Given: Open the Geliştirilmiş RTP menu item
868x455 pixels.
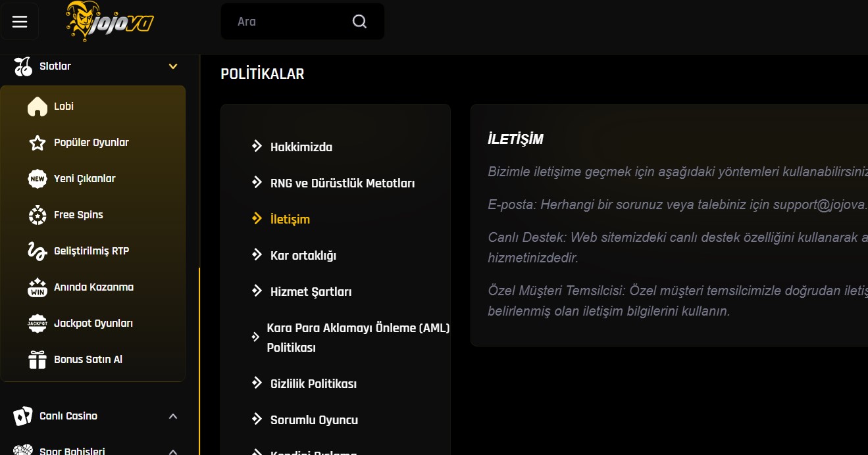Looking at the screenshot, I should point(91,251).
